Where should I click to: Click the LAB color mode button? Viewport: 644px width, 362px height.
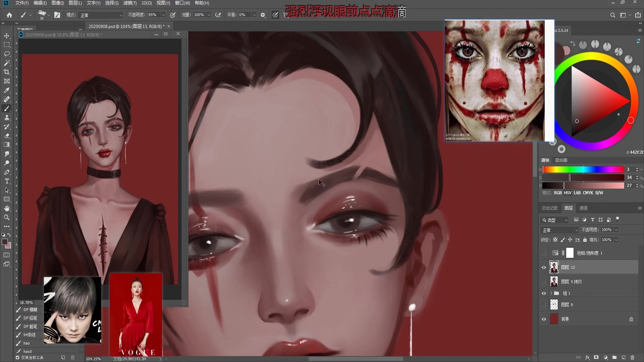click(577, 193)
